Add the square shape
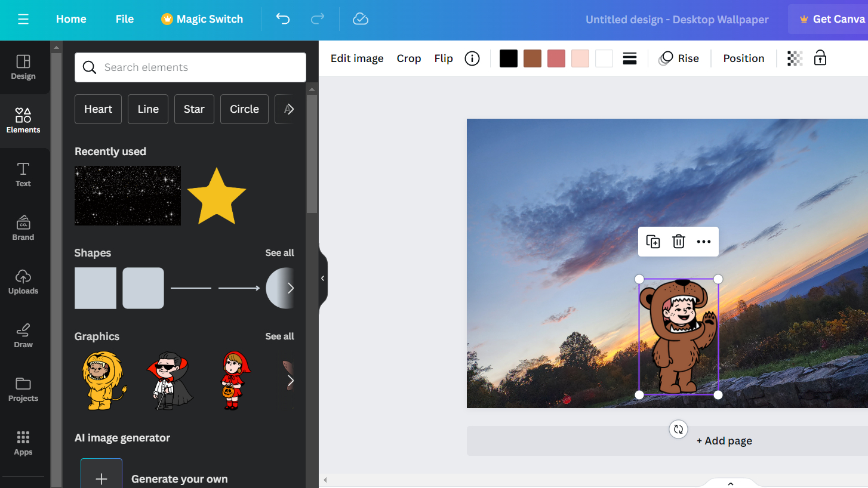The image size is (868, 488). pos(96,288)
